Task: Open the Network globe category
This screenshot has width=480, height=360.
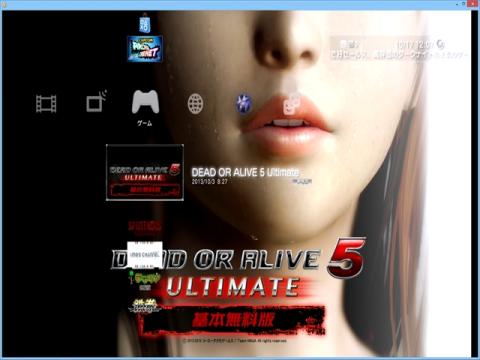Action: click(195, 104)
